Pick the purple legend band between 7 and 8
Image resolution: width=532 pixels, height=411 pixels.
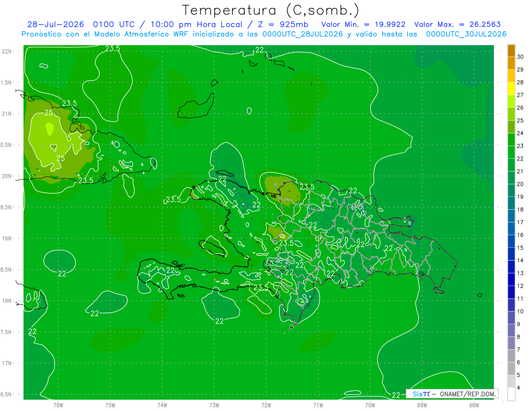point(511,343)
